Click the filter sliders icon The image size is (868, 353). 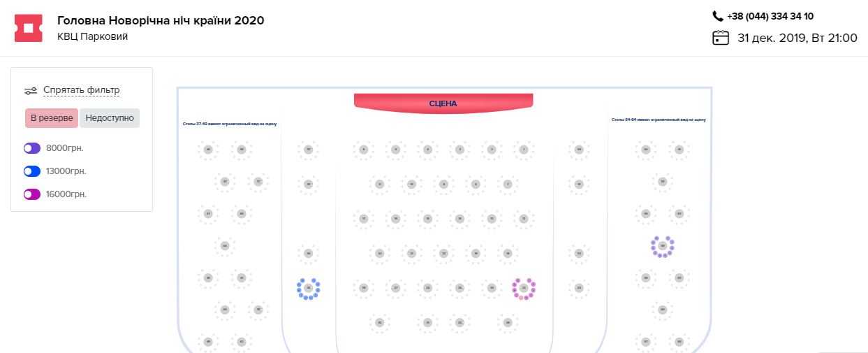coord(31,90)
